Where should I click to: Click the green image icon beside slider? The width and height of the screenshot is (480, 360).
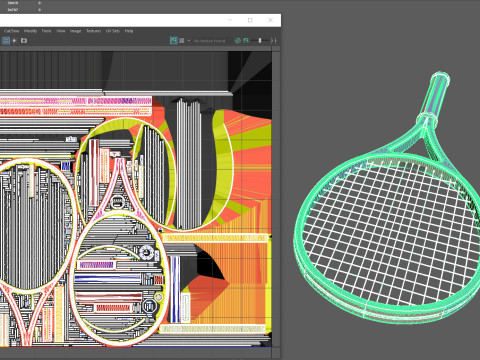click(x=246, y=41)
